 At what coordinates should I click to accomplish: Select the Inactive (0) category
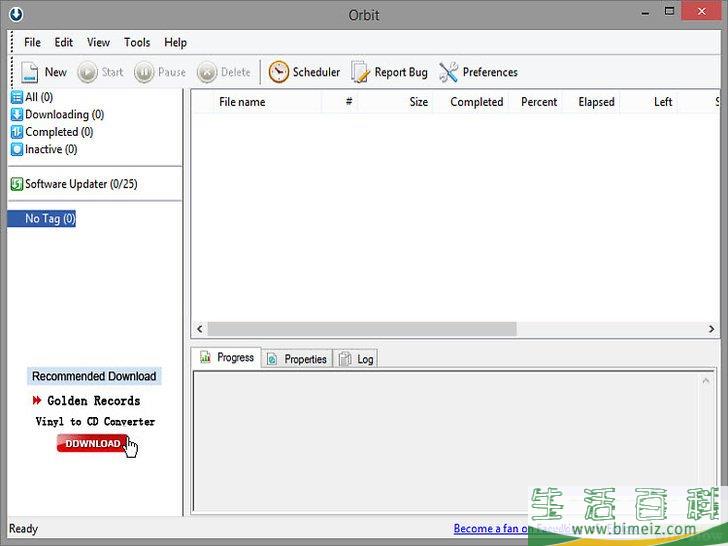[44, 149]
